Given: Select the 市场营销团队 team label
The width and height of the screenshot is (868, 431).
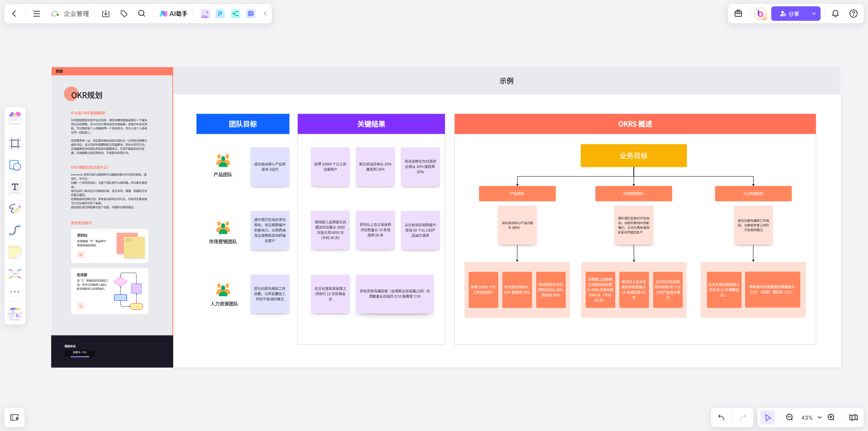Looking at the screenshot, I should [x=223, y=242].
